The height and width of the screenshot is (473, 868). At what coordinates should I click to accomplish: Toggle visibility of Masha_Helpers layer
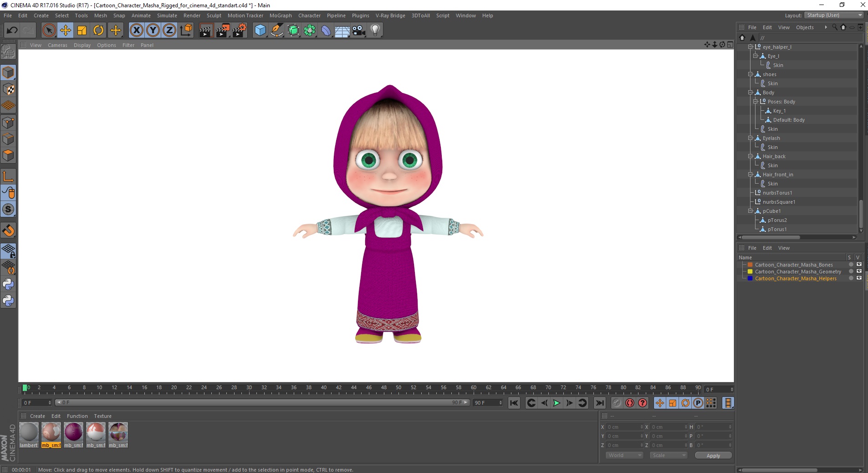(859, 278)
